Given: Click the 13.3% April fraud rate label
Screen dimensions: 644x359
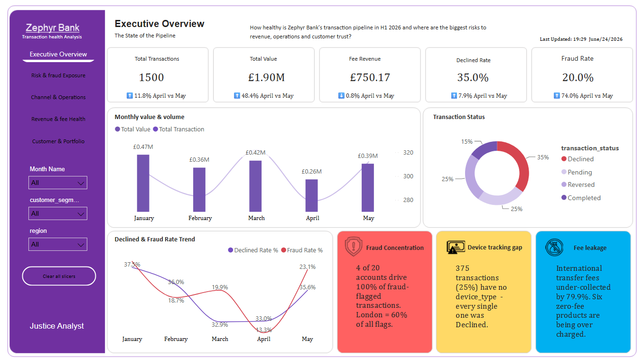Looking at the screenshot, I should (263, 330).
